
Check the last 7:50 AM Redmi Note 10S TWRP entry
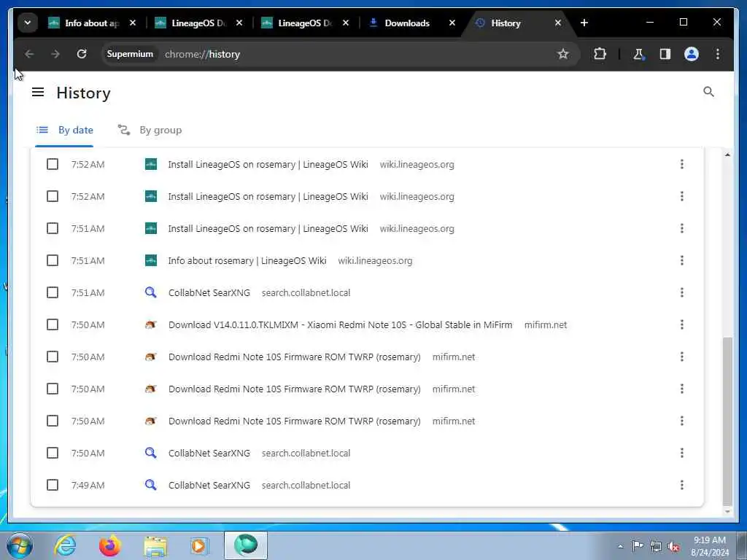(x=53, y=421)
